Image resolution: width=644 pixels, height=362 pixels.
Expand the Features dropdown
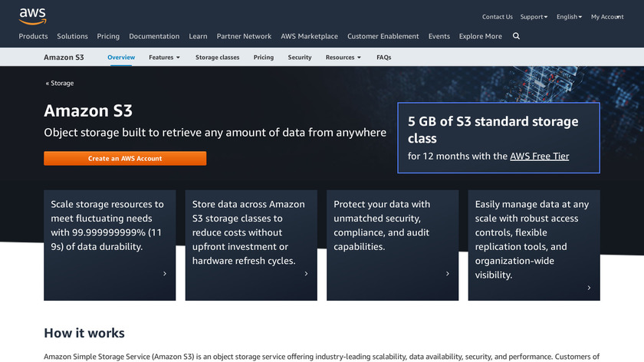(x=164, y=57)
